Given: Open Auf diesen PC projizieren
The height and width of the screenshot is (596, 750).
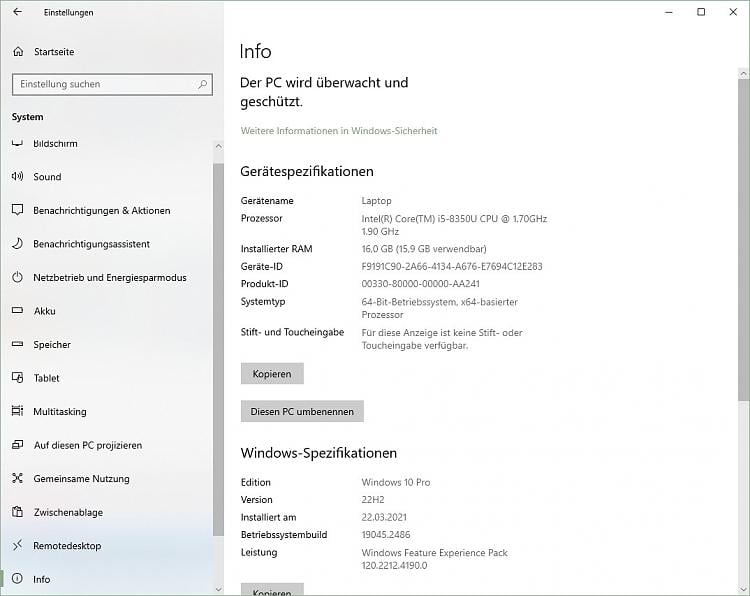Looking at the screenshot, I should tap(87, 445).
